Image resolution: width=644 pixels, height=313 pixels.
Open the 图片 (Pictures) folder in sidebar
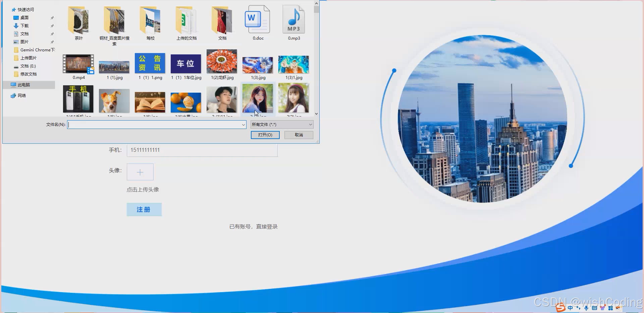[24, 42]
